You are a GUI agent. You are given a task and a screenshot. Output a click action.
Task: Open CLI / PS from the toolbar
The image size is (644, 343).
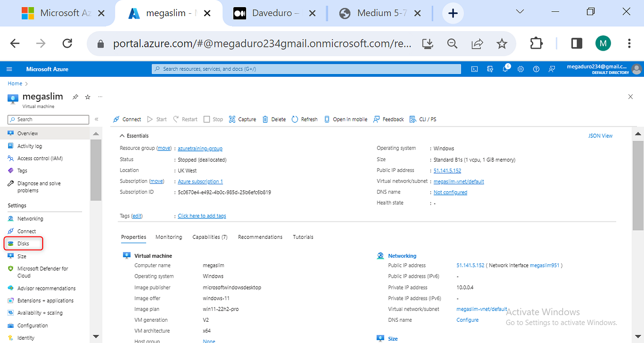(423, 119)
